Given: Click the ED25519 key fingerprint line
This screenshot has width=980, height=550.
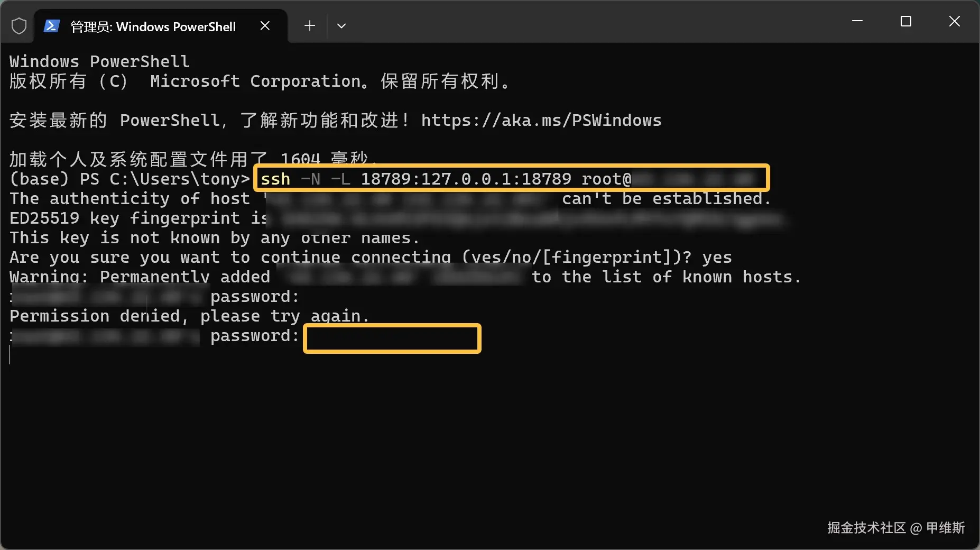Looking at the screenshot, I should pyautogui.click(x=137, y=218).
